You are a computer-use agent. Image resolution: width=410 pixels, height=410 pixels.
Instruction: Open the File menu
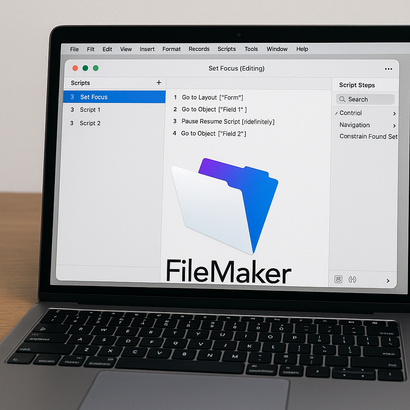74,49
